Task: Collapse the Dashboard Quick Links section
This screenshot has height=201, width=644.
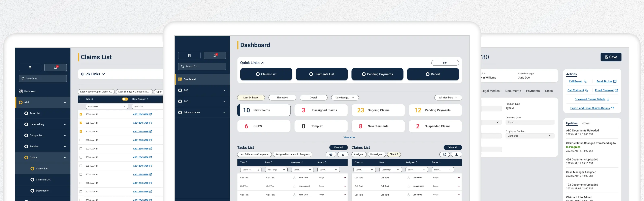Action: (x=263, y=63)
